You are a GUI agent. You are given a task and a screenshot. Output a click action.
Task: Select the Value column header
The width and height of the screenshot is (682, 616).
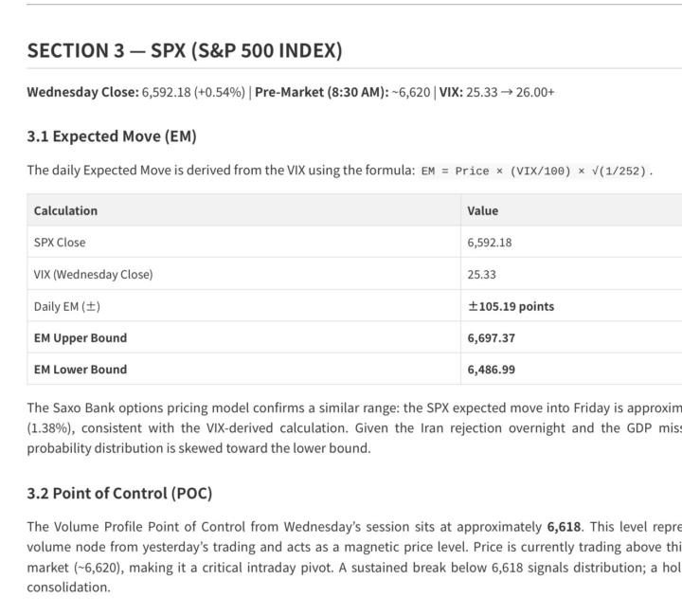pyautogui.click(x=483, y=210)
